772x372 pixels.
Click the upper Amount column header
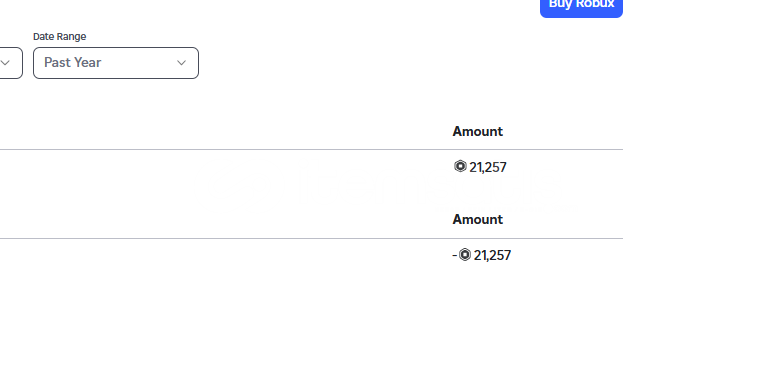coord(478,131)
